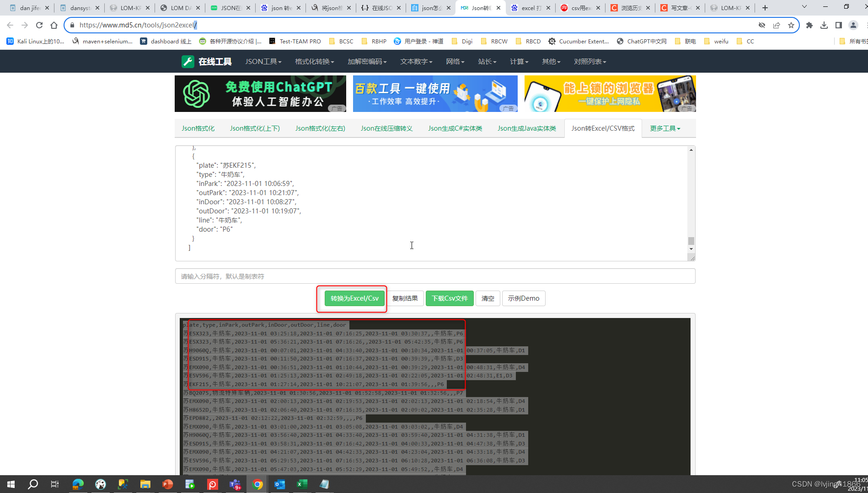
Task: Select the Json格式化(左右) tab
Action: click(320, 128)
